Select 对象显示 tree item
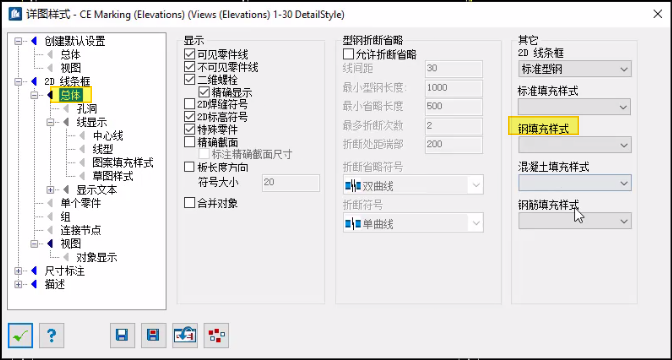 tap(97, 258)
